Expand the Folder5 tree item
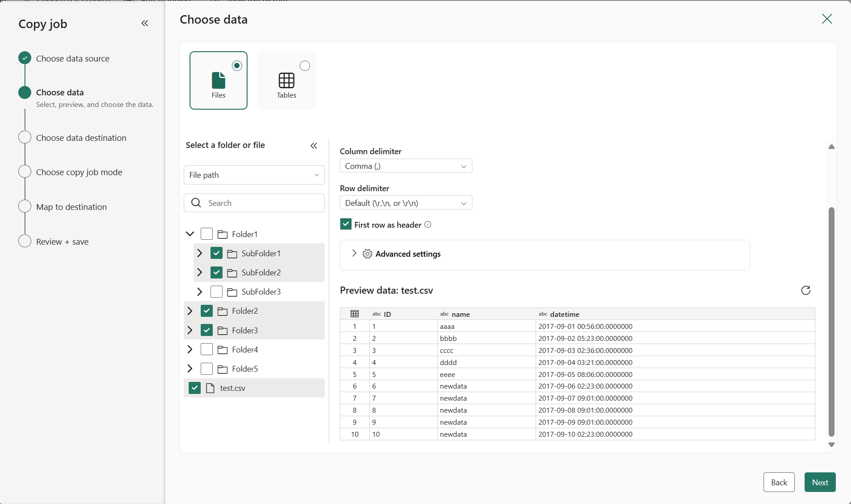The image size is (851, 504). pyautogui.click(x=189, y=369)
